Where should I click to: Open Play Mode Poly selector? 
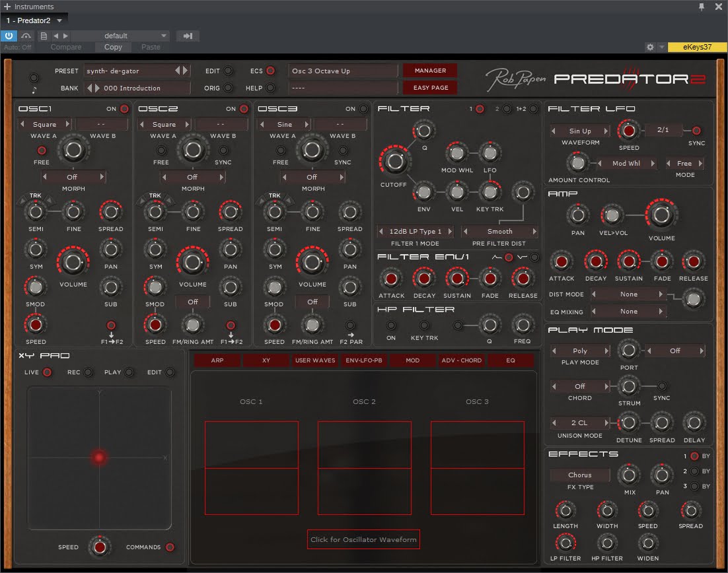[580, 351]
